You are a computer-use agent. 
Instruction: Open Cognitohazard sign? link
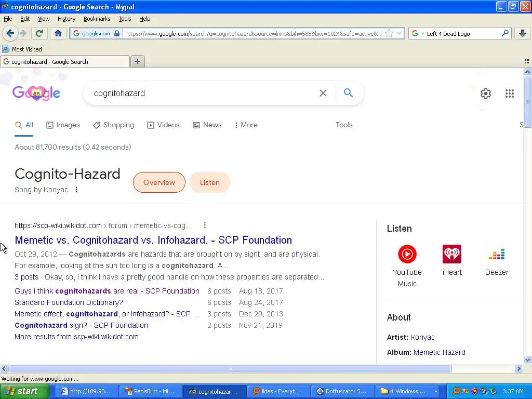[81, 325]
